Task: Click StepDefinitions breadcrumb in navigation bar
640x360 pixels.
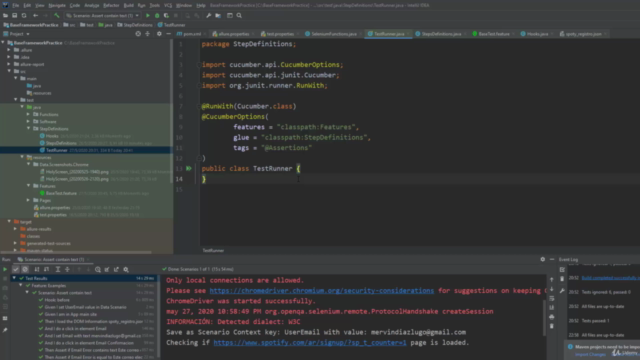Action: coord(135,25)
